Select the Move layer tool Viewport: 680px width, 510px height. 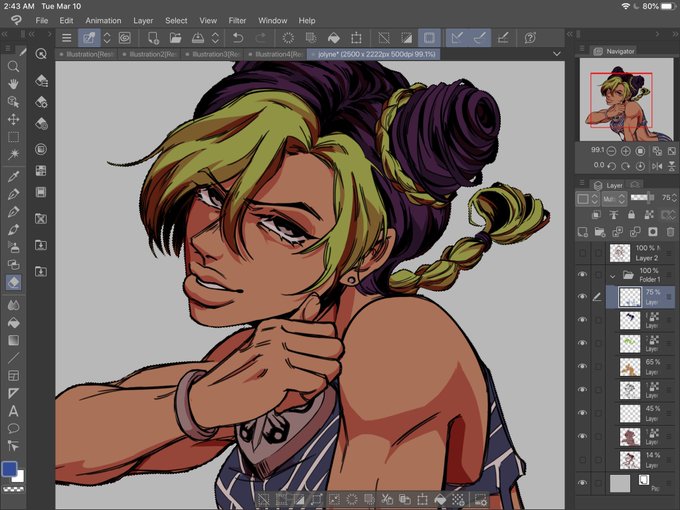(x=13, y=119)
